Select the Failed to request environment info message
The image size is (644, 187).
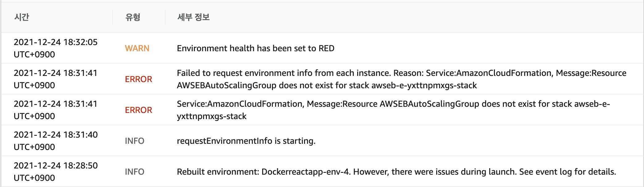(x=402, y=79)
